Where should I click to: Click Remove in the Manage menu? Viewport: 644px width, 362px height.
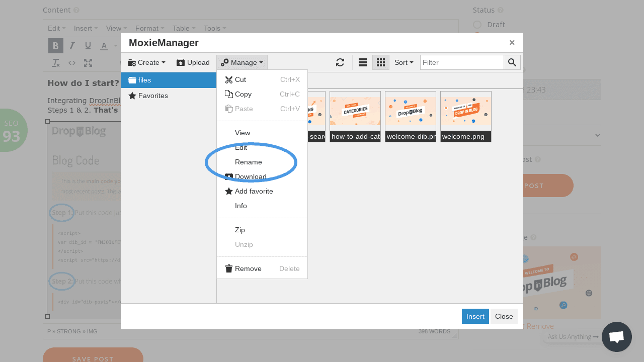tap(262, 268)
